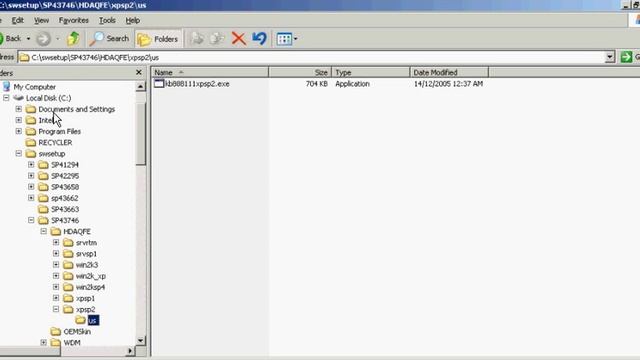The image size is (640, 360).
Task: Select the Program Files folder
Action: (x=60, y=131)
